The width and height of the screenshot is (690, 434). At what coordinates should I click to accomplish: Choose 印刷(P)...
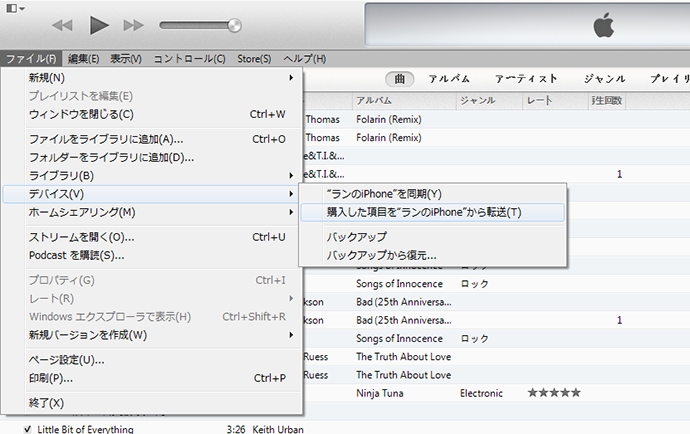click(152, 378)
